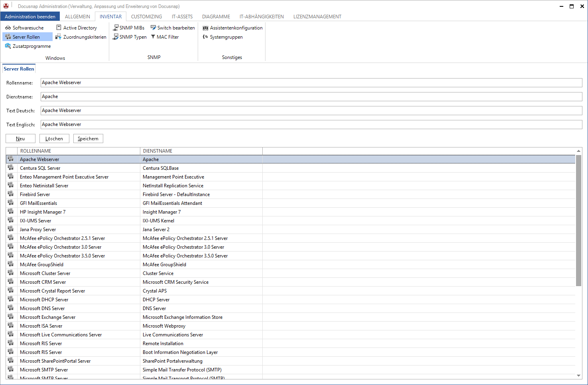This screenshot has height=385, width=588.
Task: Click the scrollbar up arrow of the list
Action: 578,151
